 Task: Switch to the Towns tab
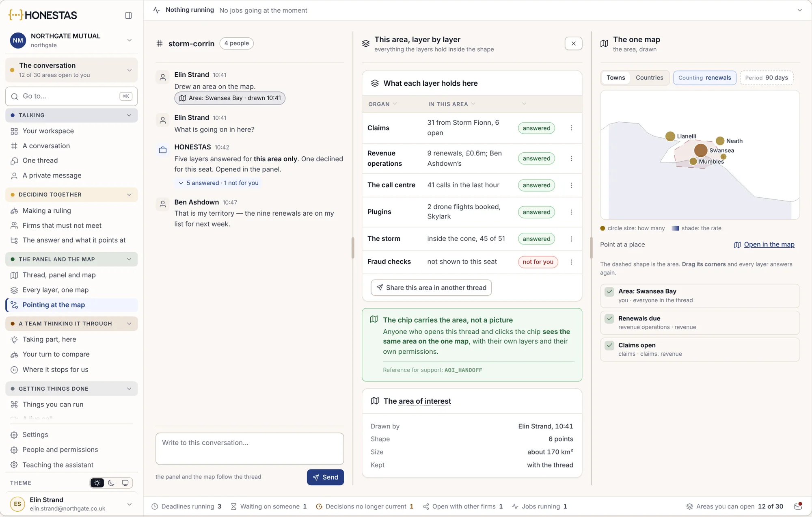[615, 78]
